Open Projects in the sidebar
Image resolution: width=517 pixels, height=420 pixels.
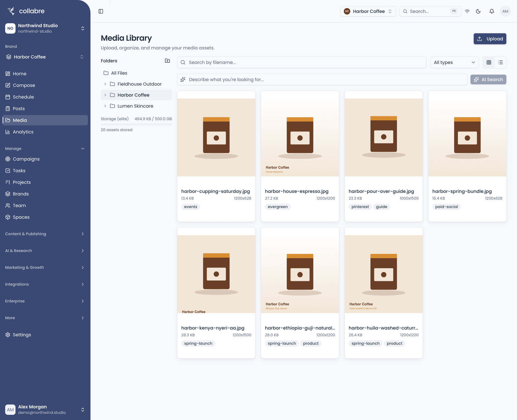tap(45, 182)
